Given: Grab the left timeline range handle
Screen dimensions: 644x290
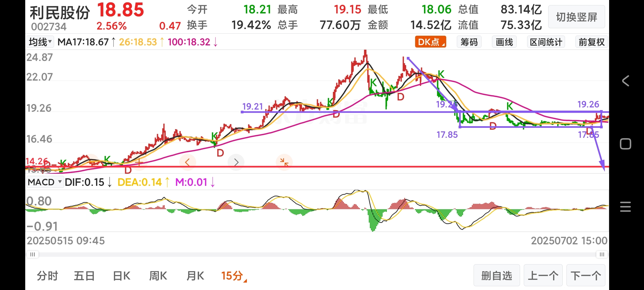Looking at the screenshot, I should click(x=32, y=254).
